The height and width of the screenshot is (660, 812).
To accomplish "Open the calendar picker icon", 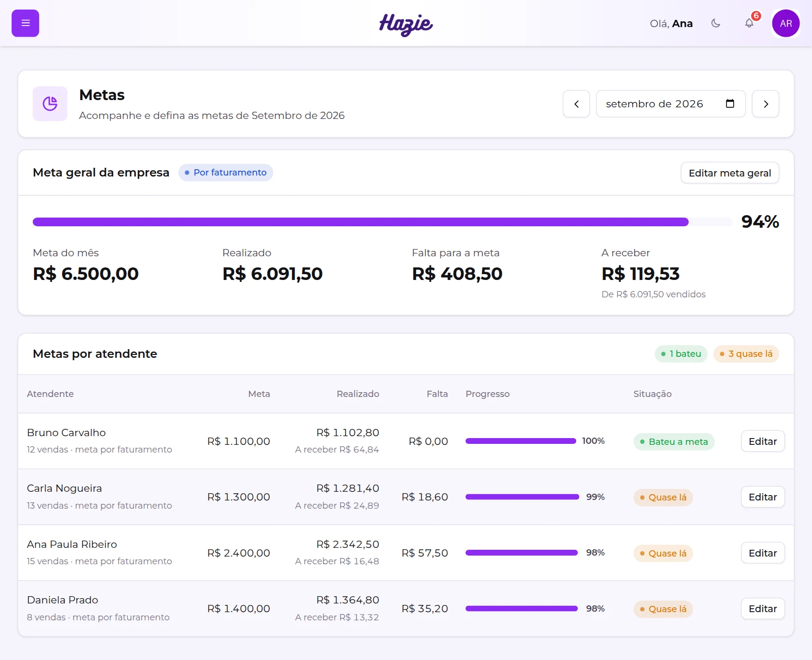I will click(x=730, y=103).
